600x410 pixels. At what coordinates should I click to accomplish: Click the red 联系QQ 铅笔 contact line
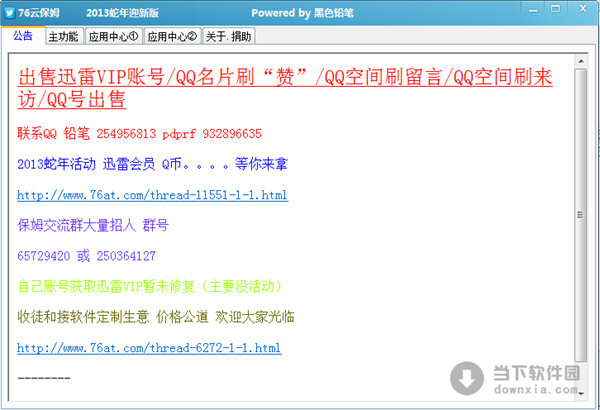pos(140,133)
